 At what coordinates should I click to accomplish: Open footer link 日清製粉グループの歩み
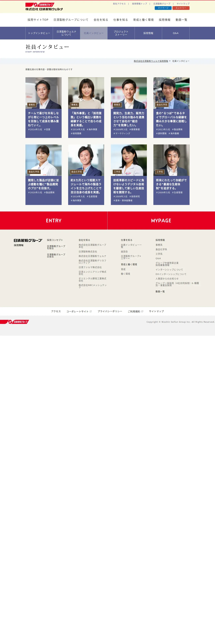[56, 255]
